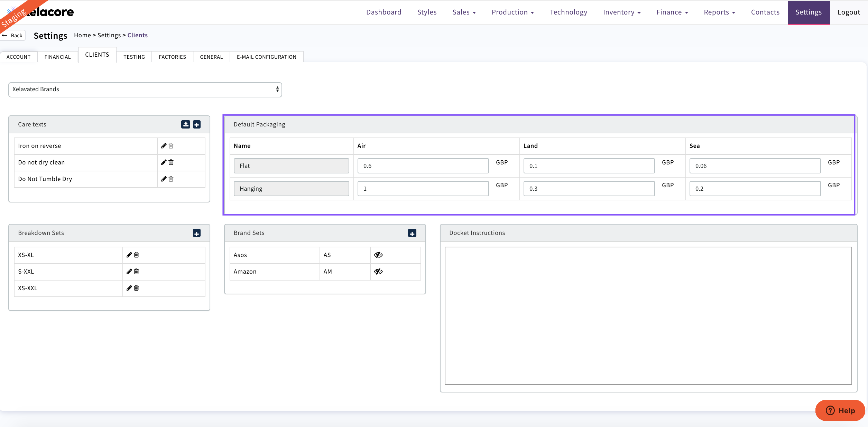Open the Xelavated Brands client dropdown

[x=145, y=89]
